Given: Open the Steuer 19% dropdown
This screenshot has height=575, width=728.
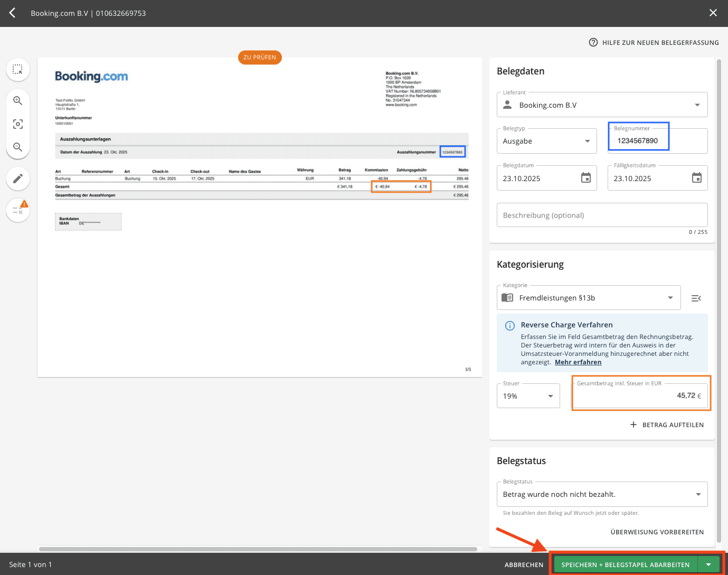Looking at the screenshot, I should (528, 396).
